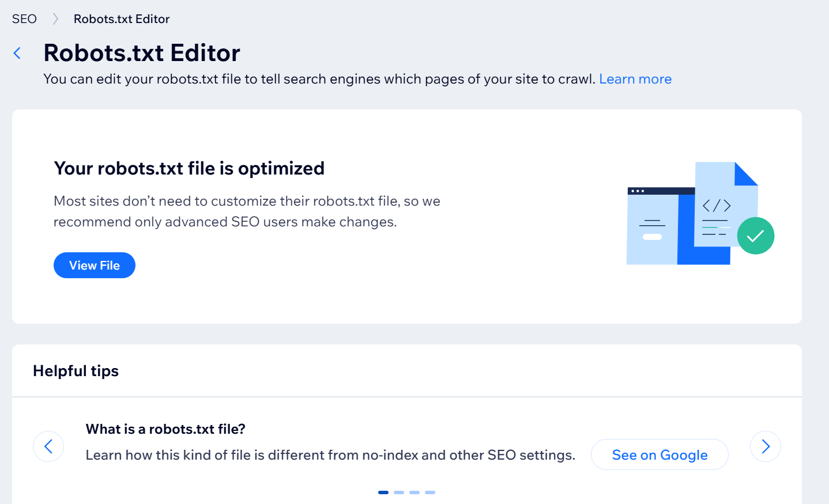Screen dimensions: 829x504
Task: Select the Robots.txt Editor breadcrumb item
Action: [x=122, y=19]
